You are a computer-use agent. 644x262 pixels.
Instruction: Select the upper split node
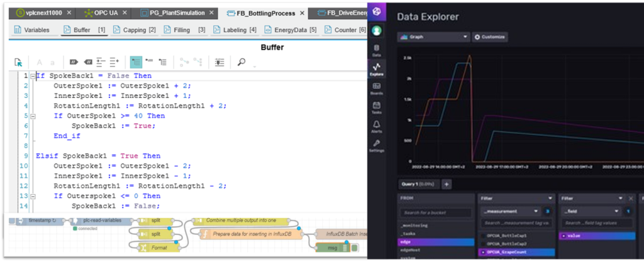tap(155, 221)
